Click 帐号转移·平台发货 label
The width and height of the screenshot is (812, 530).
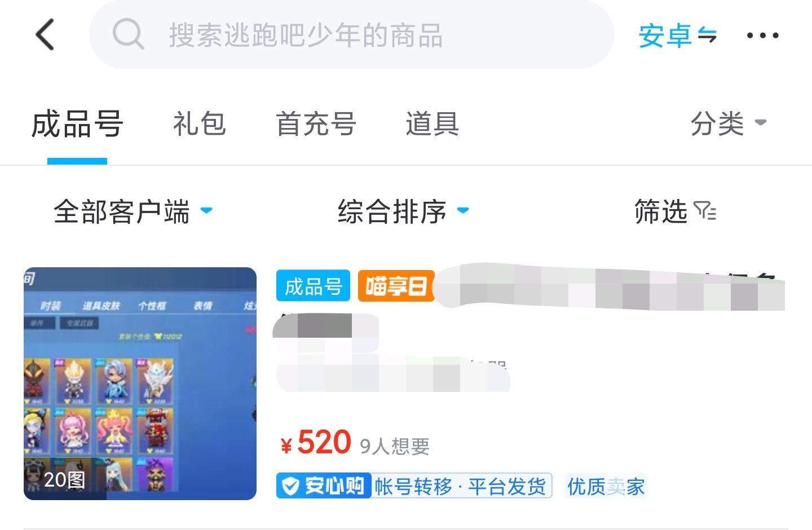(461, 486)
